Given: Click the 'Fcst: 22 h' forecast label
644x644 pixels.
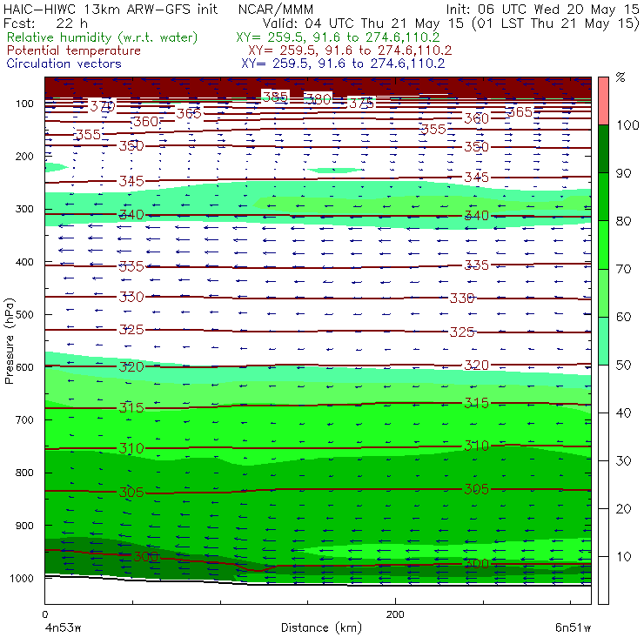Looking at the screenshot, I should point(45,23).
